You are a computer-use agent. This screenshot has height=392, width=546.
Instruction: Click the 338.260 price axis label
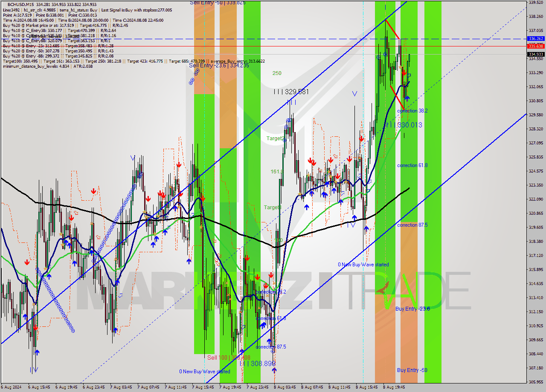[536, 17]
